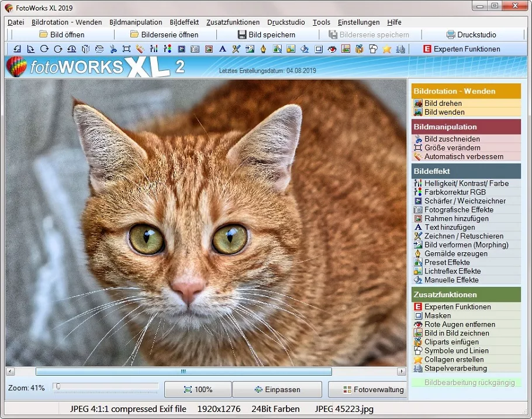532x419 pixels.
Task: Choose Masken in the Zusatzfunktionen panel
Action: click(437, 316)
